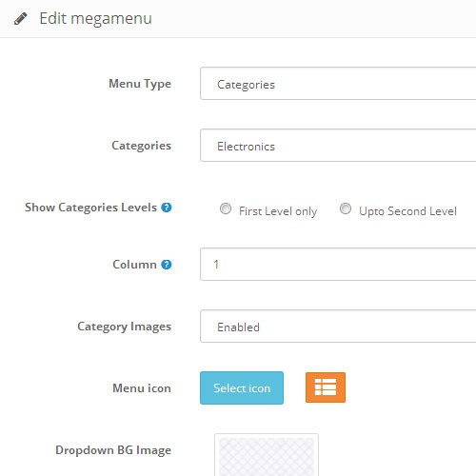Click the Upto Second Level label text

[407, 211]
